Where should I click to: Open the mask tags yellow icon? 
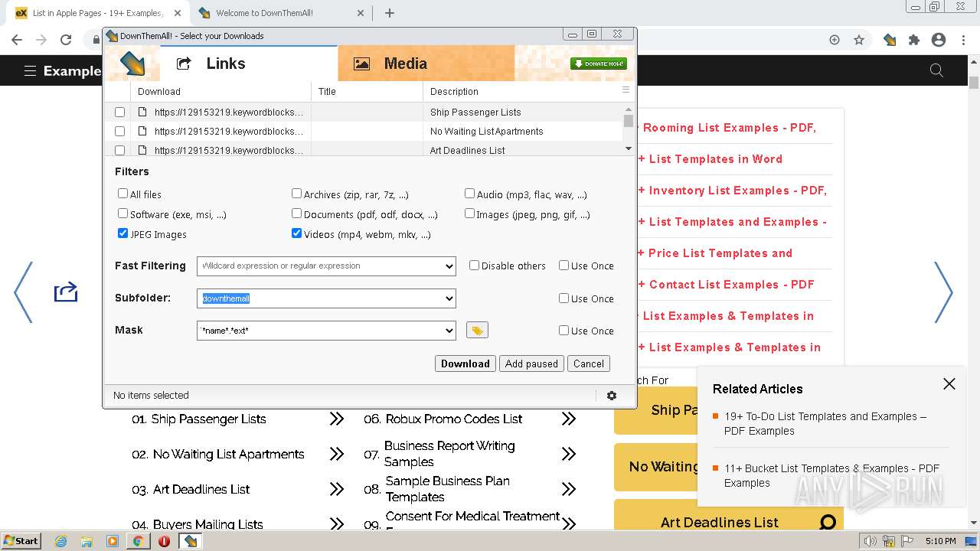click(x=477, y=330)
